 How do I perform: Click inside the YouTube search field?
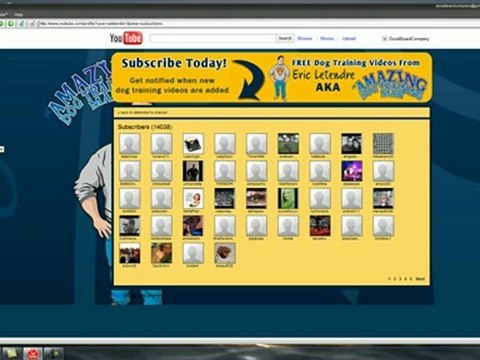coord(213,38)
